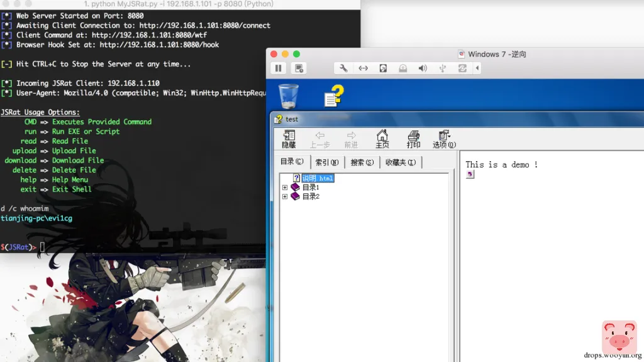
Task: Switch to the 索引(N) index tab
Action: pos(327,162)
